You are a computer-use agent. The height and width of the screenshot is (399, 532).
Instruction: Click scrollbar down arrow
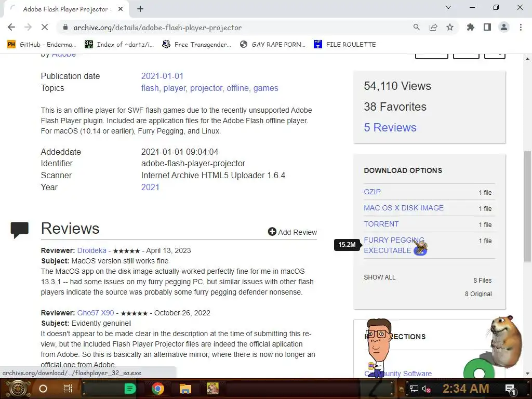point(527,374)
